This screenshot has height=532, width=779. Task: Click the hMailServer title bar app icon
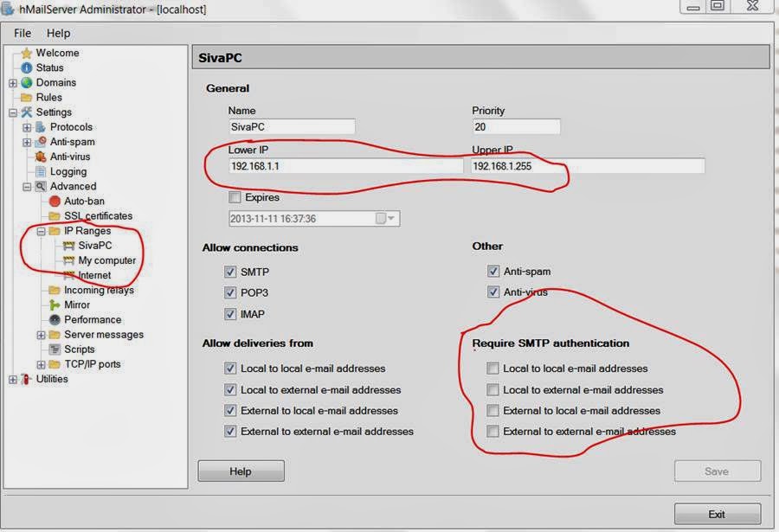tap(8, 9)
